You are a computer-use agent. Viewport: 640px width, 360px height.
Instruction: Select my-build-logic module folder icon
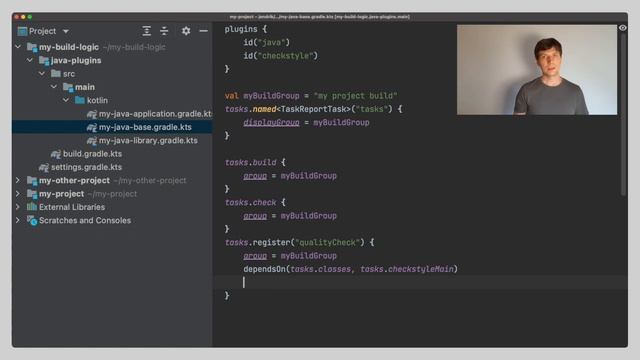(x=32, y=47)
